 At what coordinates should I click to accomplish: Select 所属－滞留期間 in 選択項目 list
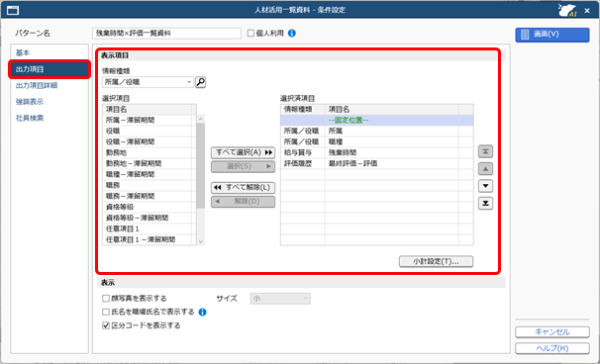coord(150,120)
